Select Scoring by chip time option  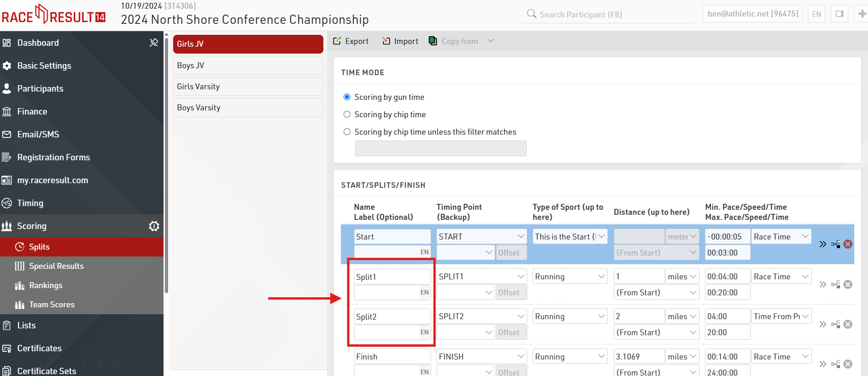347,114
